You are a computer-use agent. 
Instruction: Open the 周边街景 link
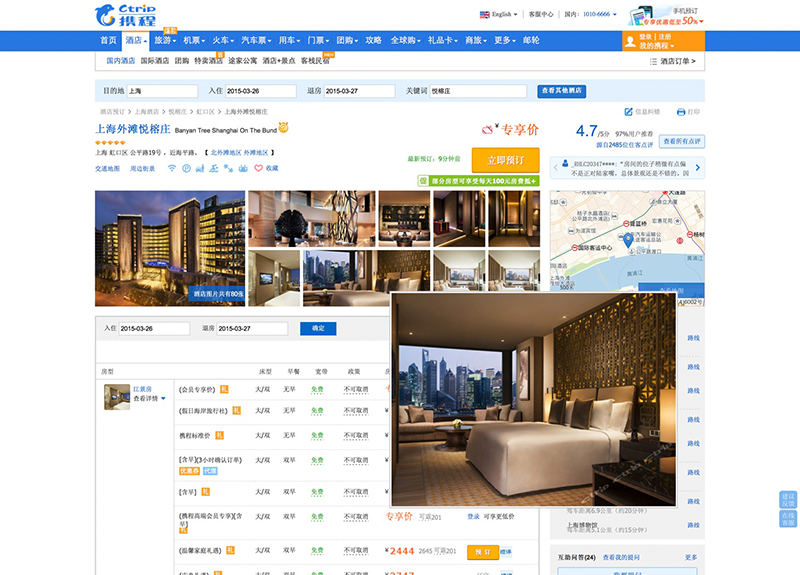coord(142,169)
